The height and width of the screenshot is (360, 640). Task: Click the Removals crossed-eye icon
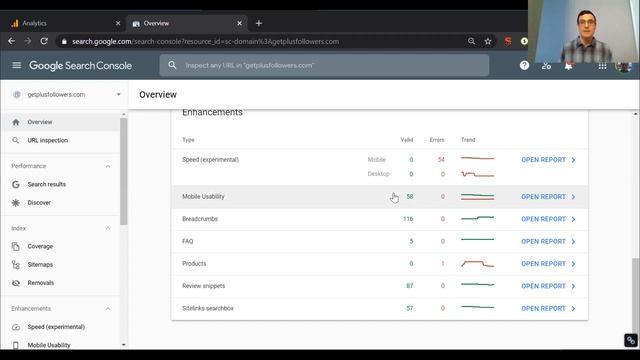click(16, 283)
